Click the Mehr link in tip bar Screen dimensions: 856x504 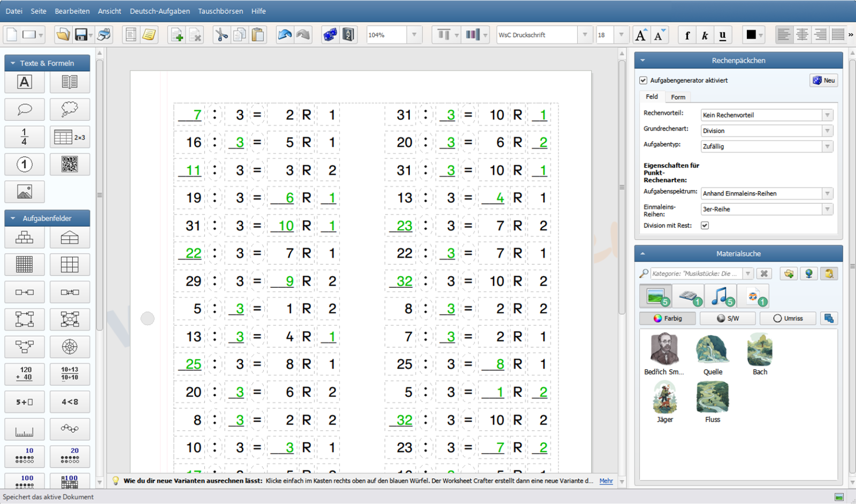click(x=606, y=481)
